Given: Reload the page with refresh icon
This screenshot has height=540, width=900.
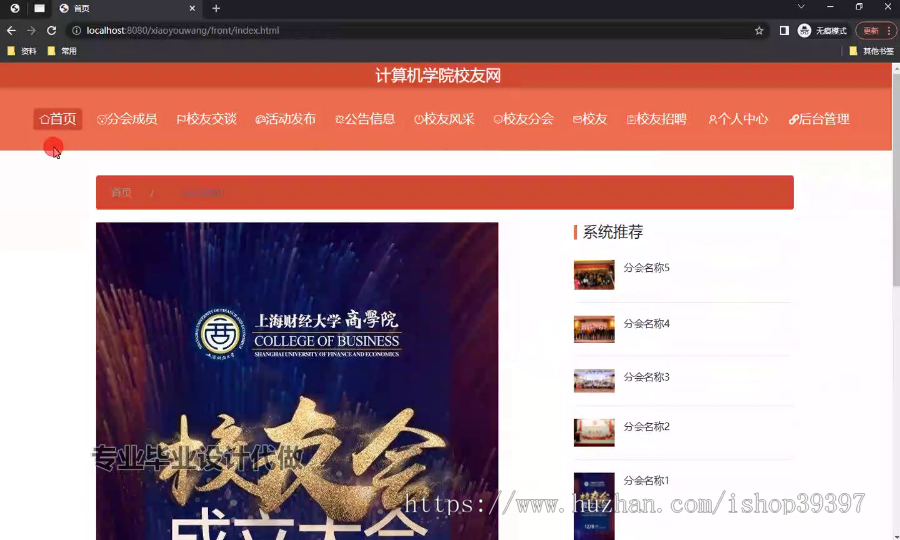Looking at the screenshot, I should click(x=52, y=30).
